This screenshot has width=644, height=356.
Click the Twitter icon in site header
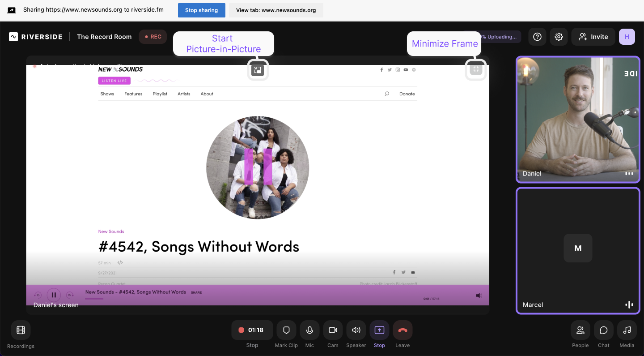(390, 70)
